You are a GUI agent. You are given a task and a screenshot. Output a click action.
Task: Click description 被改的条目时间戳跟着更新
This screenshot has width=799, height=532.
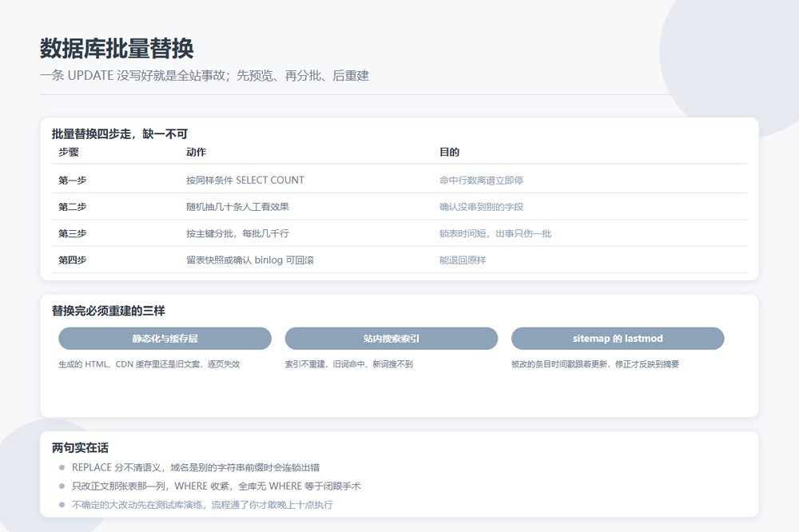coord(595,363)
